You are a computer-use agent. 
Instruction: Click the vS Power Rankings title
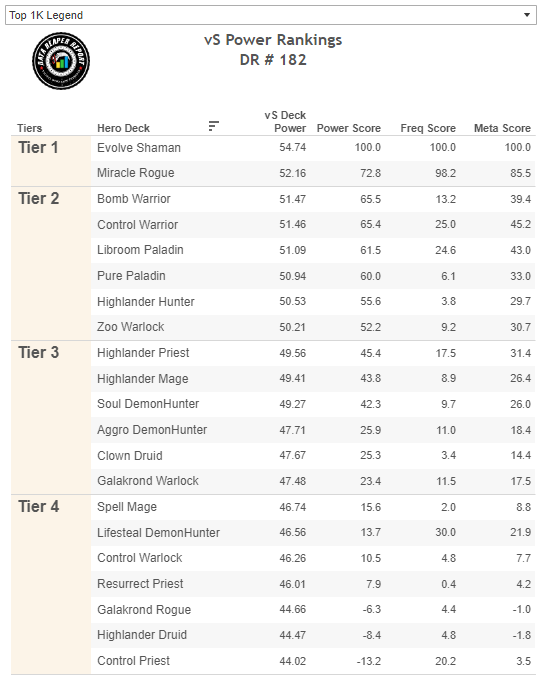click(x=273, y=40)
